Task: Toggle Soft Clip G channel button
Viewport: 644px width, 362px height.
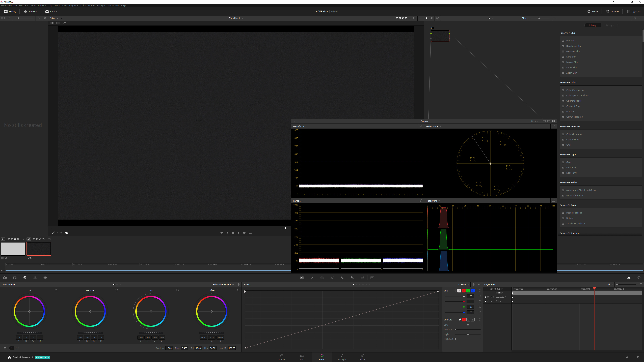Action: (468, 320)
